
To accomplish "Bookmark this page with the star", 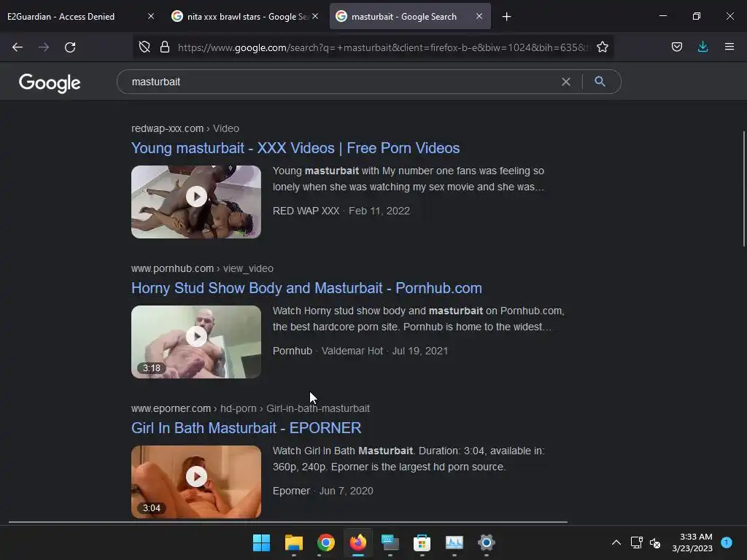I will click(603, 47).
